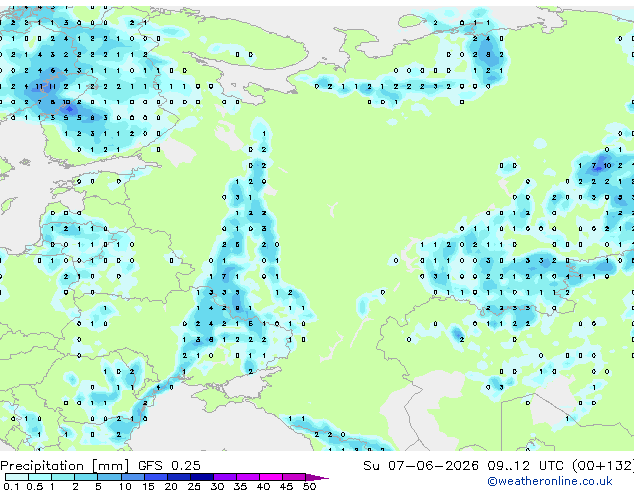Click the legend scale label '25'

click(x=194, y=486)
